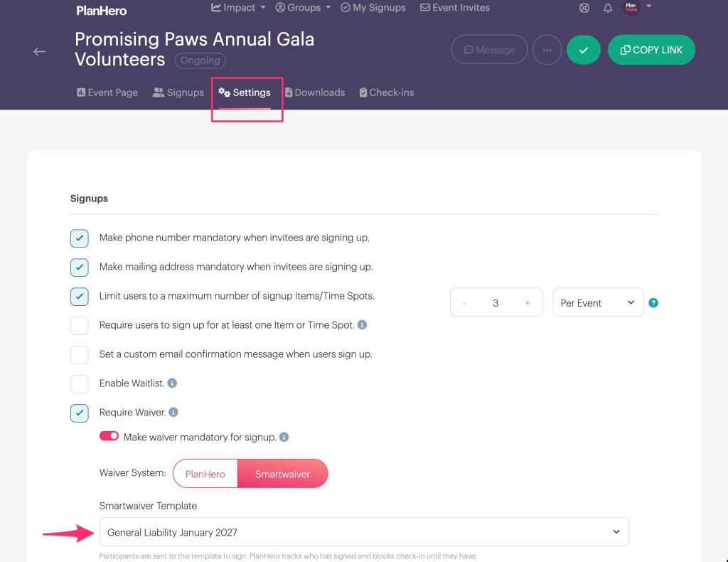Click info icon by waiver mandatory

click(284, 437)
